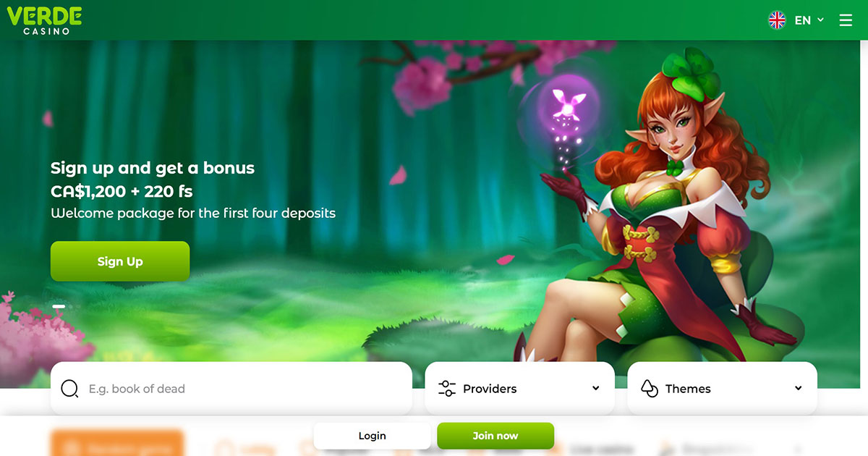Viewport: 868px width, 456px height.
Task: Select the active banner slide indicator
Action: (59, 307)
